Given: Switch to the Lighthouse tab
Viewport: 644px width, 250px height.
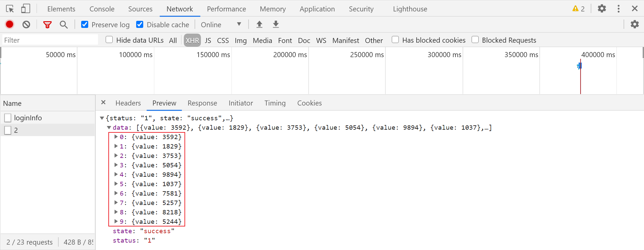Looking at the screenshot, I should [410, 9].
